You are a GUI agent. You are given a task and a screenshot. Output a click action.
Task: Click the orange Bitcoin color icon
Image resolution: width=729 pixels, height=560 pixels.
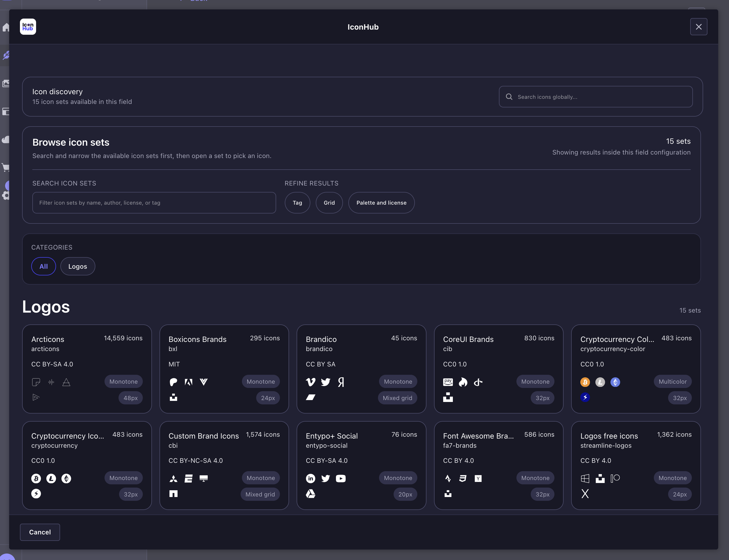(585, 382)
